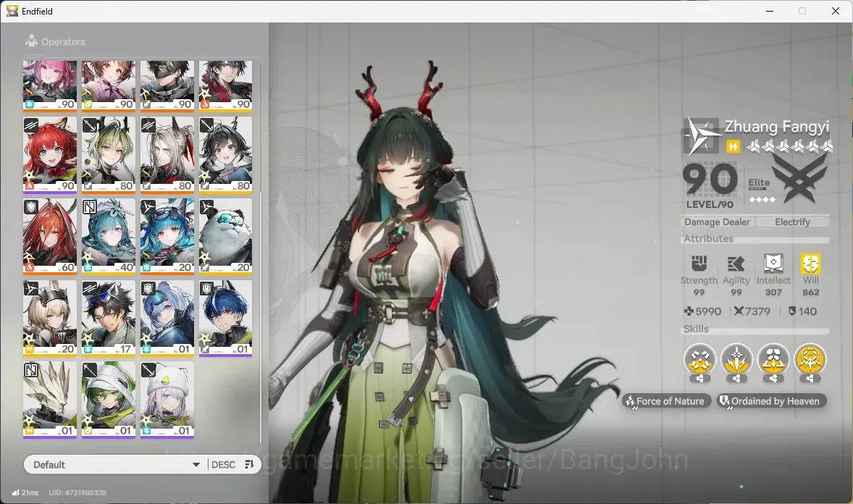Viewport: 853px width, 504px height.
Task: Select the red-haired fox-eared level 90 operator
Action: click(49, 155)
